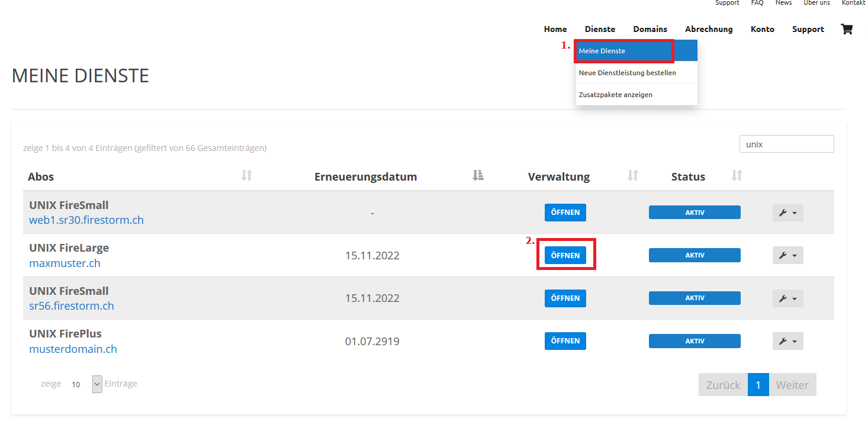868x434 pixels.
Task: Sort by Abos column arrows
Action: pyautogui.click(x=247, y=175)
